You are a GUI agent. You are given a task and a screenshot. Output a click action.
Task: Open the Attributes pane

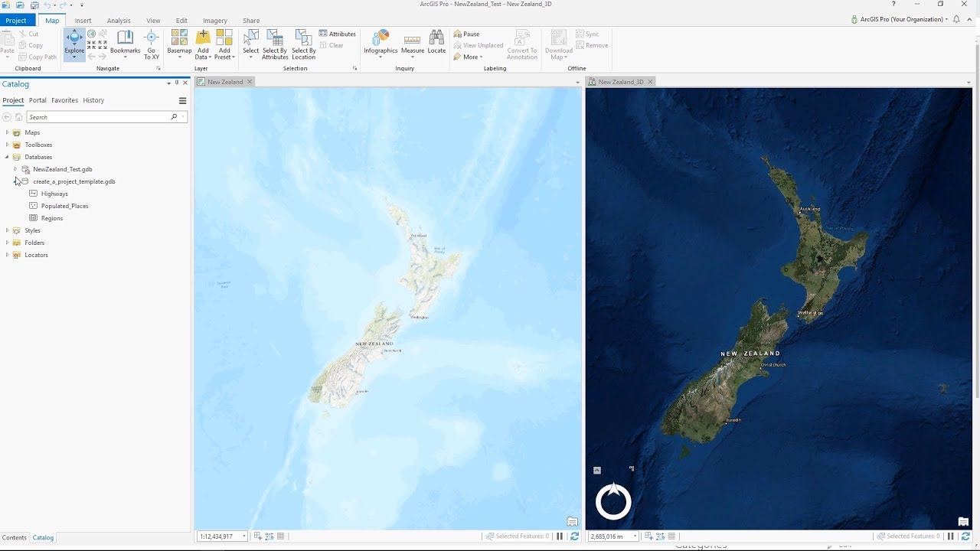click(338, 34)
